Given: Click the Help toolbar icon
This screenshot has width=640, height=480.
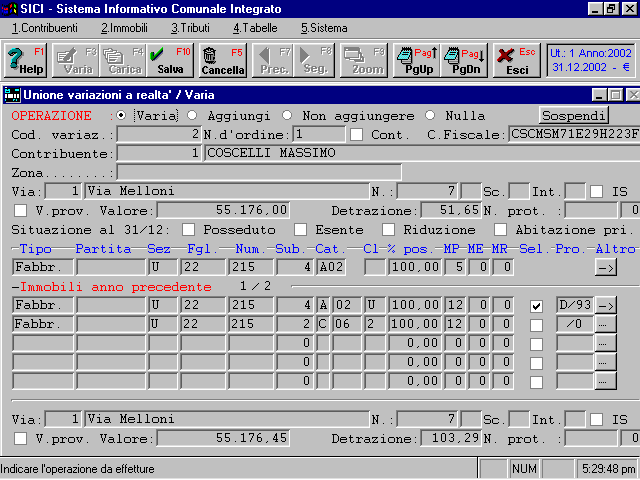Looking at the screenshot, I should click(x=26, y=60).
